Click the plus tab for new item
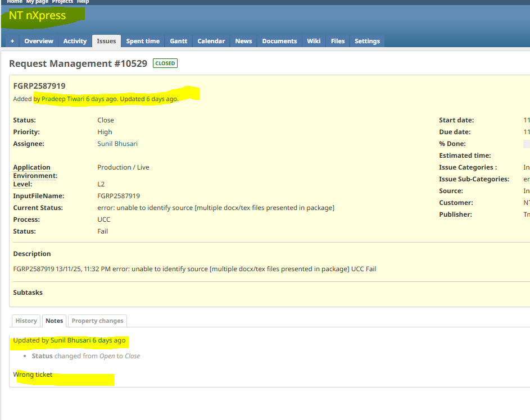 click(12, 41)
